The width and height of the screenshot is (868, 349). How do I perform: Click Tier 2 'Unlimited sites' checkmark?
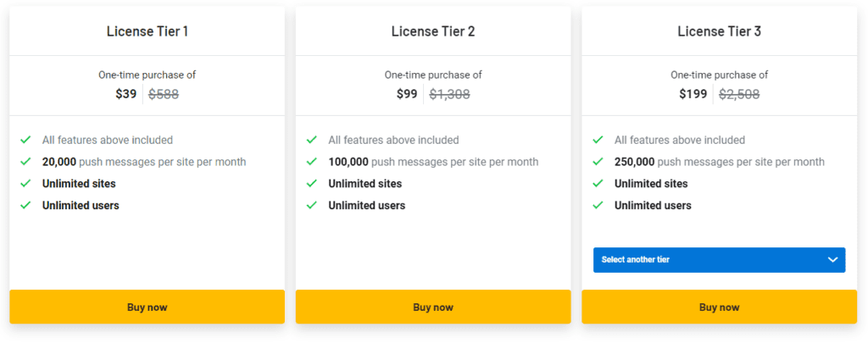[x=312, y=184]
